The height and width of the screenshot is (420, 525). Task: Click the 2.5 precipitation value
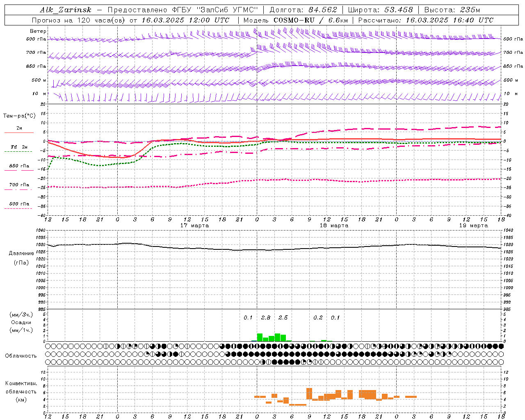283,318
